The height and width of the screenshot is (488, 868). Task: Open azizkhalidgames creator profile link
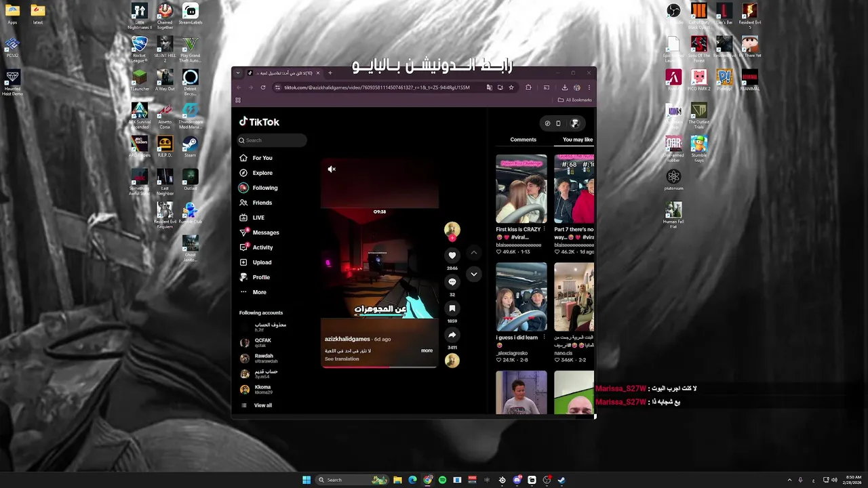tap(347, 339)
